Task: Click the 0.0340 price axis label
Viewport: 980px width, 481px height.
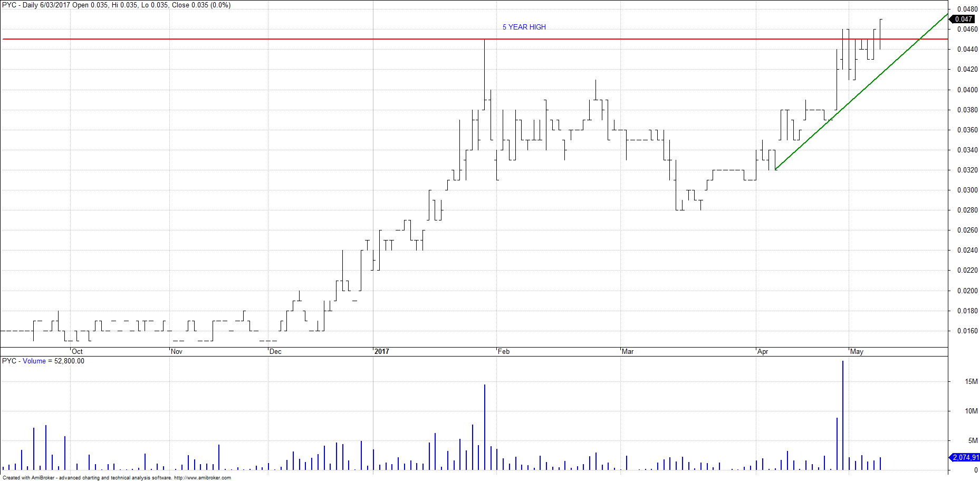Action: click(967, 150)
